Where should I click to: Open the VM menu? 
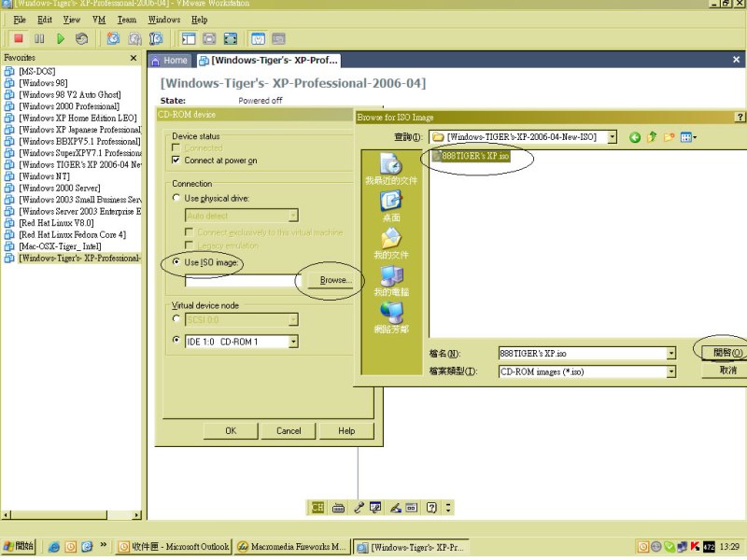pos(99,20)
